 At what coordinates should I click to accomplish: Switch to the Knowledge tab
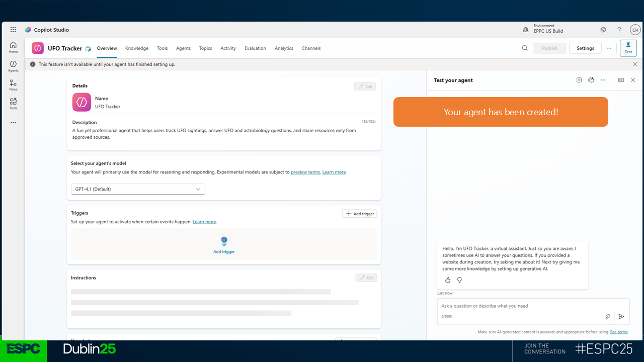(x=137, y=48)
